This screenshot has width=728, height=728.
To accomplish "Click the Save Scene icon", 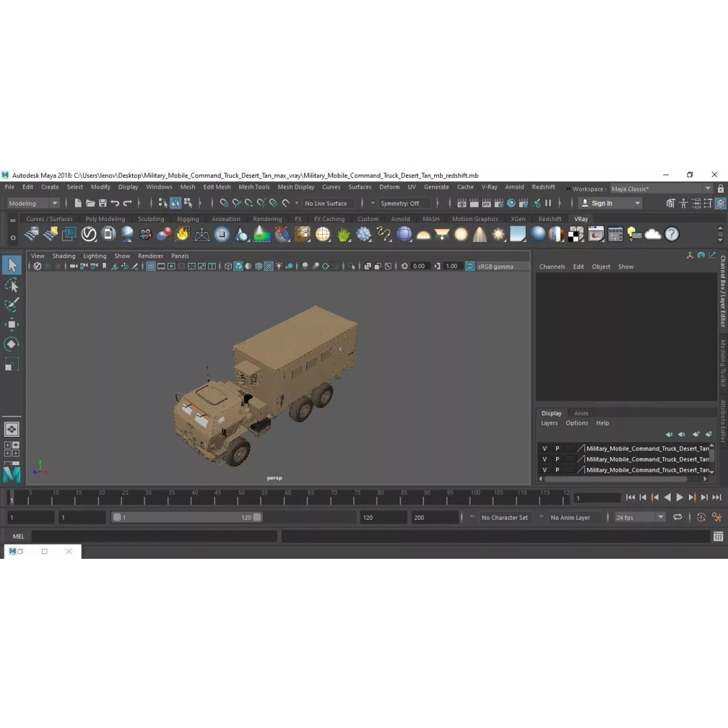I will pyautogui.click(x=102, y=203).
